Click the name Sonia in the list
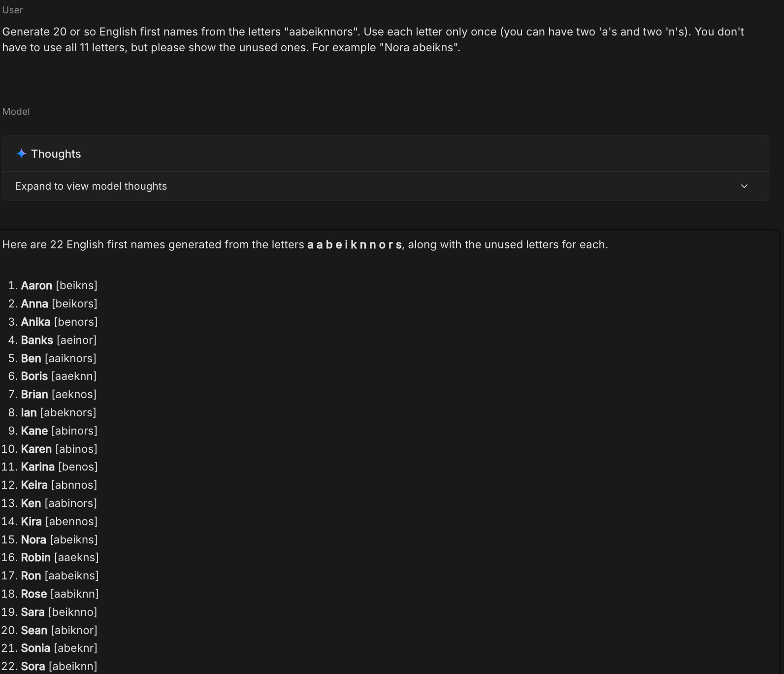The width and height of the screenshot is (784, 674). [x=35, y=648]
